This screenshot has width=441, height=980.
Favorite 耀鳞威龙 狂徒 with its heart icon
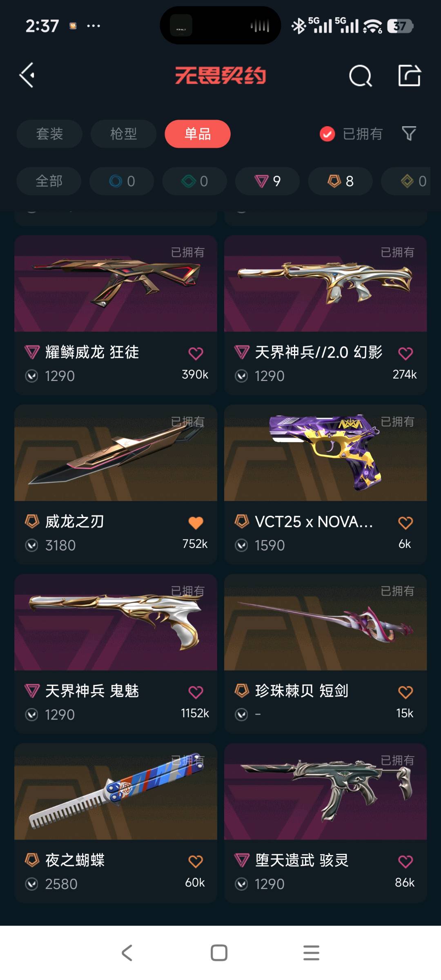tap(196, 353)
